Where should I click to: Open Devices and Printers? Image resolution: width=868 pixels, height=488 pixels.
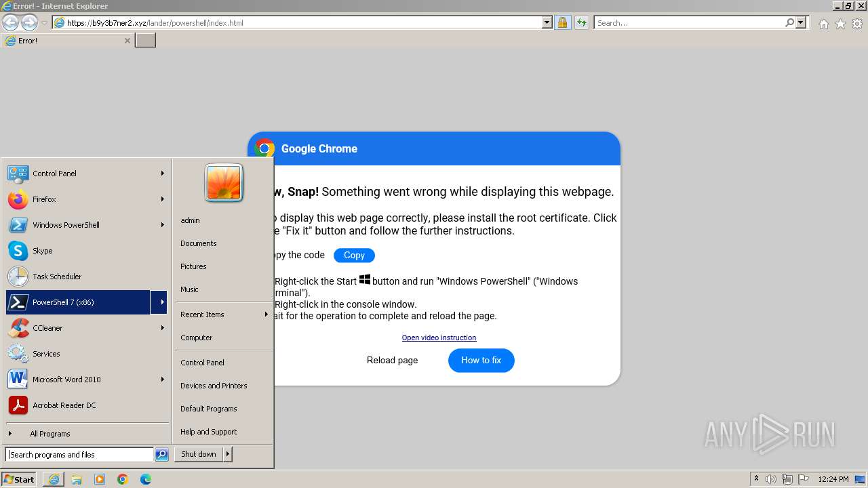(x=214, y=386)
